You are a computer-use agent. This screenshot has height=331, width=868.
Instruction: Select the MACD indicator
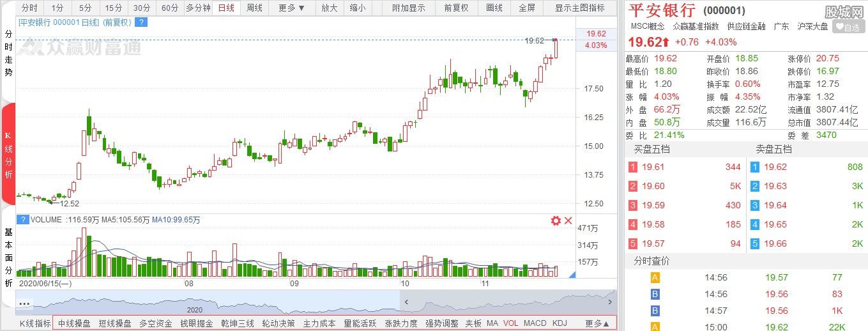point(535,323)
